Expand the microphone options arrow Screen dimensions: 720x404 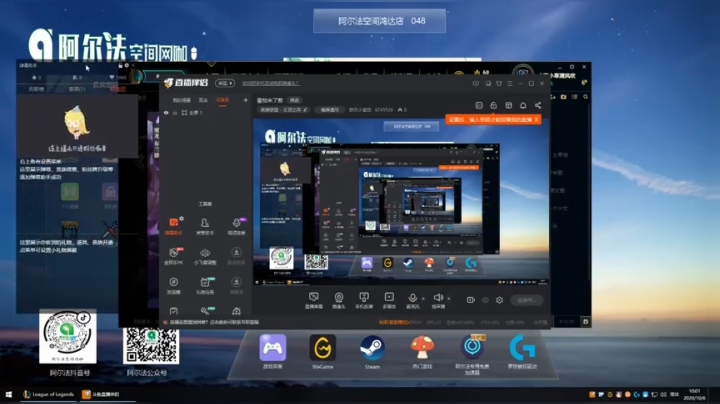[423, 299]
